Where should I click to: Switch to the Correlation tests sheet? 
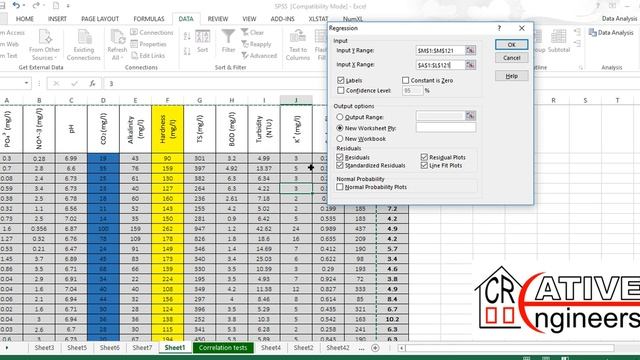223,348
